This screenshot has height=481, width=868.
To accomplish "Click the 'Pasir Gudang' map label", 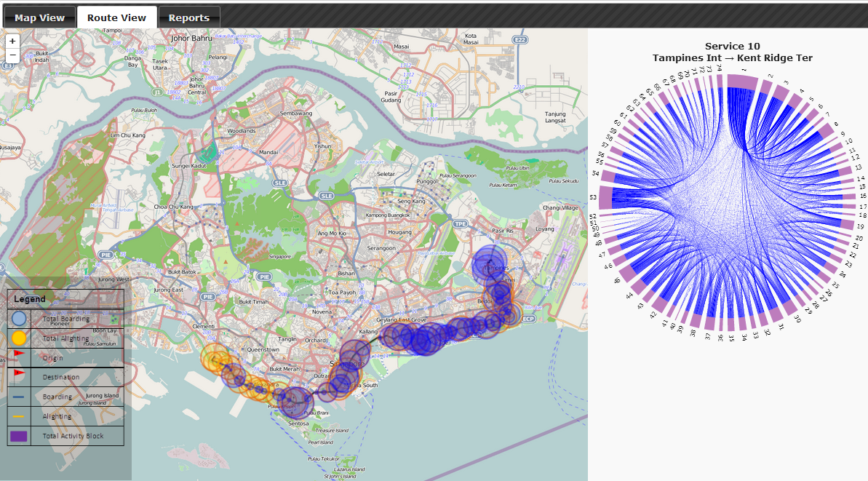I will [x=391, y=97].
